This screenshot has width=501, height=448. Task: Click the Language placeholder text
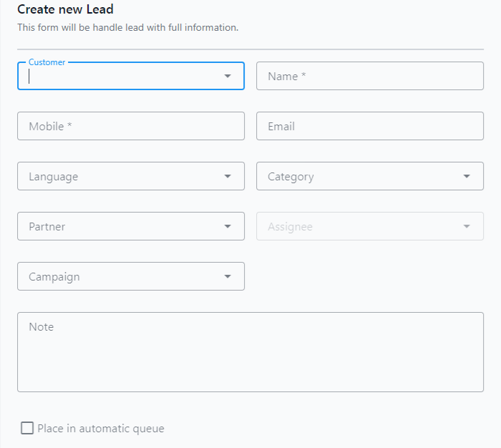pyautogui.click(x=54, y=177)
